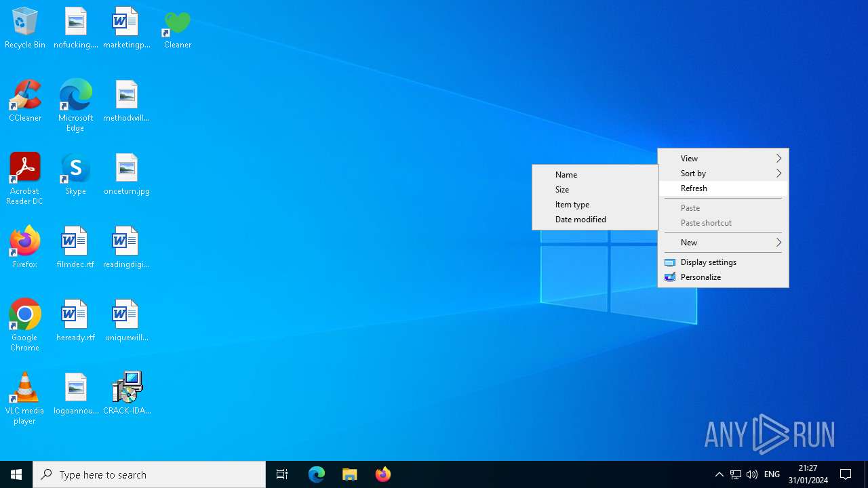Select the methodwill image file icon
The width and height of the screenshot is (868, 488).
click(127, 102)
